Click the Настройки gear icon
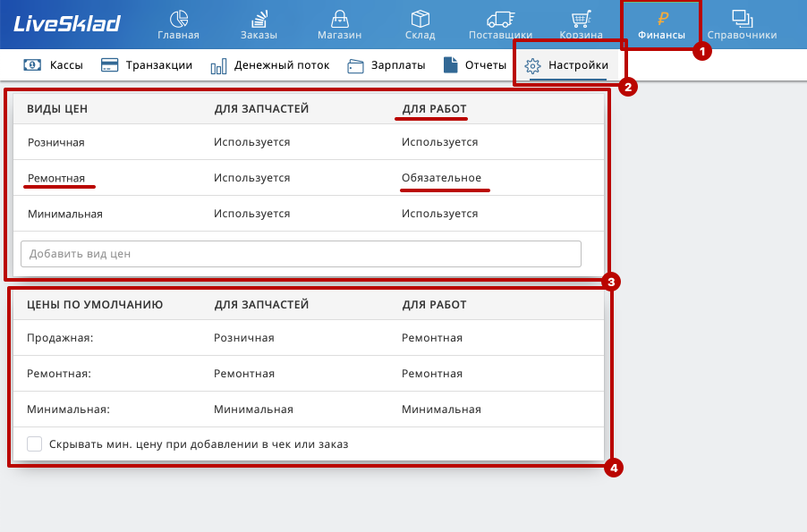The width and height of the screenshot is (807, 532). [532, 66]
